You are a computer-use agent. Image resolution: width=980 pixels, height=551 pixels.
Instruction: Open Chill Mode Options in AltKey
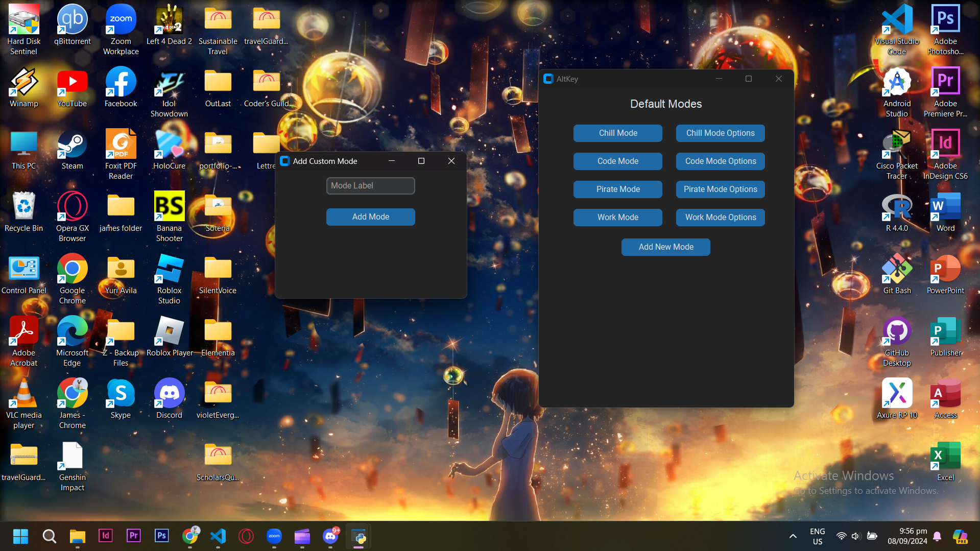720,133
